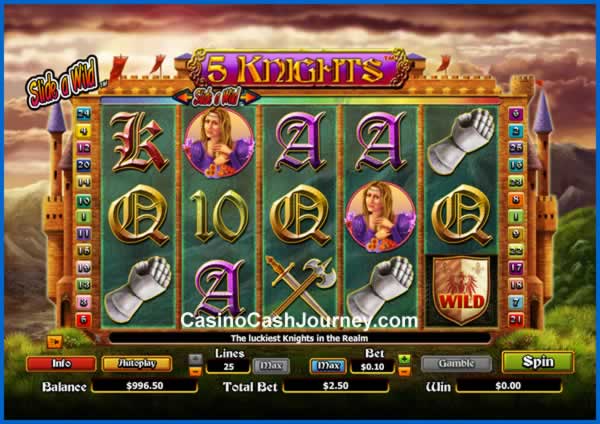
Task: Click the crossed sword and axe symbol
Action: [x=300, y=286]
